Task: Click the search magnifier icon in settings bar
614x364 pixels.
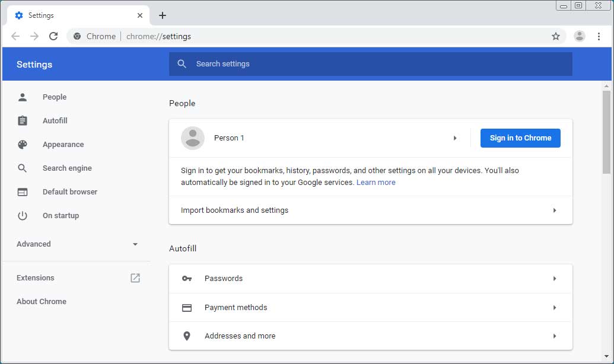Action: coord(182,64)
